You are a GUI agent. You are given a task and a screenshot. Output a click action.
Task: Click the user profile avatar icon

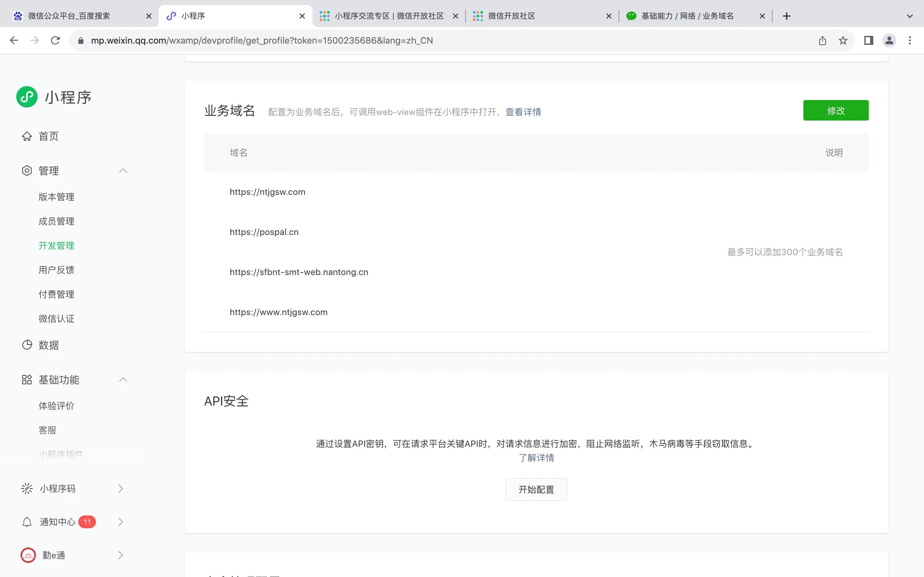(x=889, y=40)
